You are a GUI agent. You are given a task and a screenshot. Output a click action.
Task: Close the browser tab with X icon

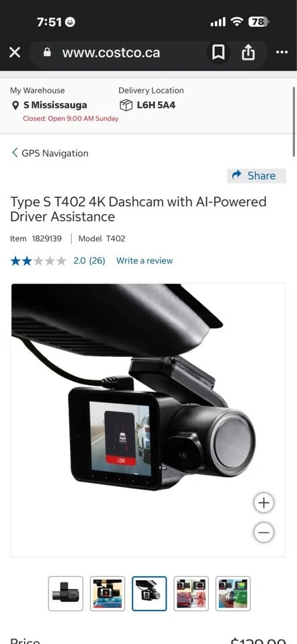tap(15, 52)
